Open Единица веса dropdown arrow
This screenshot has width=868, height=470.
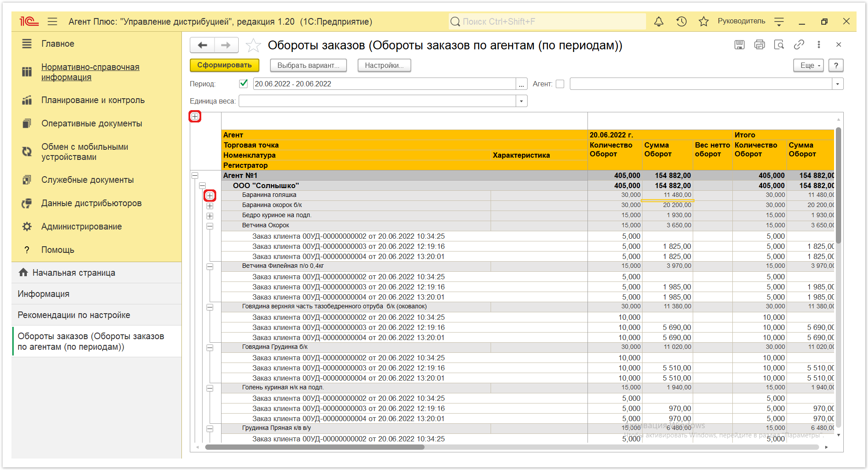pyautogui.click(x=521, y=101)
